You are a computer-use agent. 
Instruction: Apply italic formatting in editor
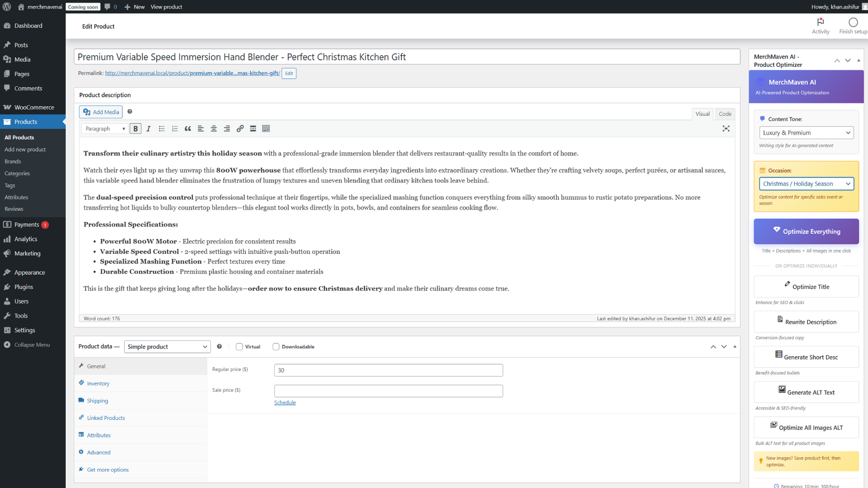(148, 129)
